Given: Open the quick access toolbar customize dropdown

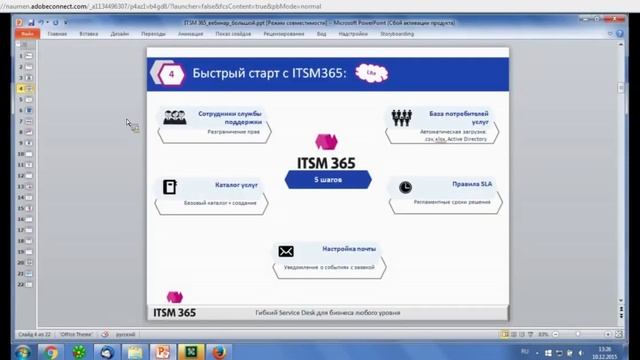Looking at the screenshot, I should [x=66, y=23].
